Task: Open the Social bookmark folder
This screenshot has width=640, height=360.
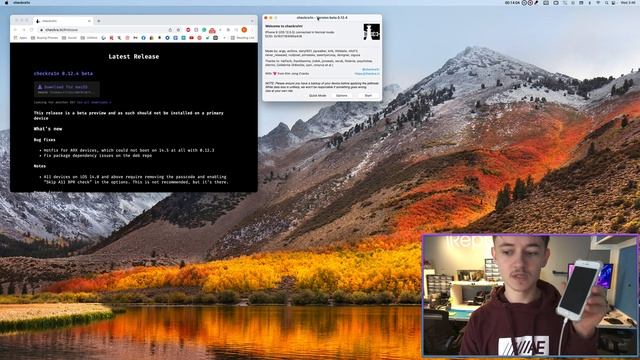Action: click(69, 38)
